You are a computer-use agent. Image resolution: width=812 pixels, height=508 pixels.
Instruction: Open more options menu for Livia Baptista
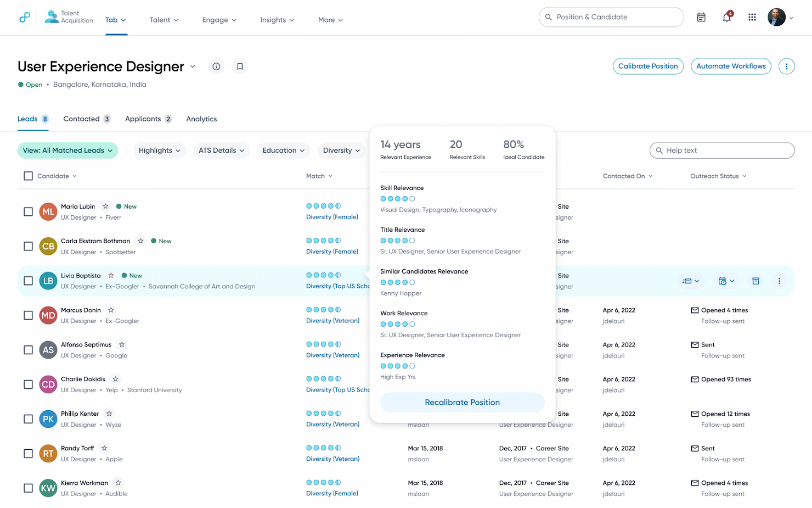pyautogui.click(x=779, y=281)
